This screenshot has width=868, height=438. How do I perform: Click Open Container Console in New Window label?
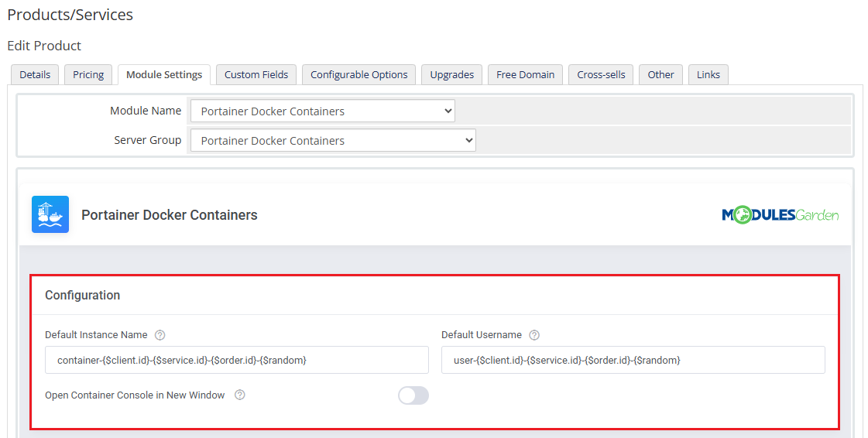(x=135, y=395)
